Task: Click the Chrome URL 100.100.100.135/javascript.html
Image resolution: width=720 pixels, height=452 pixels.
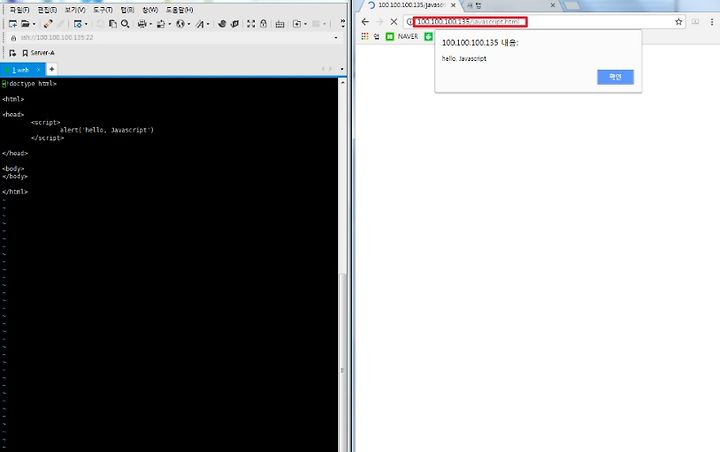Action: point(468,22)
